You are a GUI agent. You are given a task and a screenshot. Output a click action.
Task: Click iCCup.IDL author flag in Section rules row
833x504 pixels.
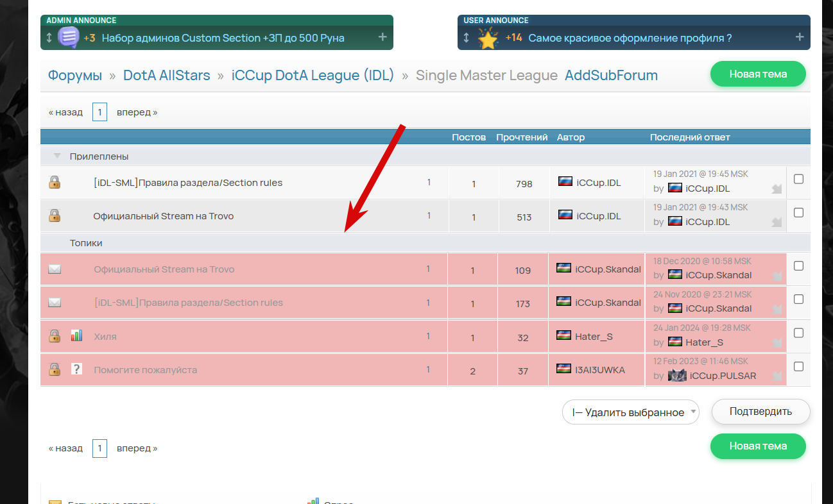point(565,181)
